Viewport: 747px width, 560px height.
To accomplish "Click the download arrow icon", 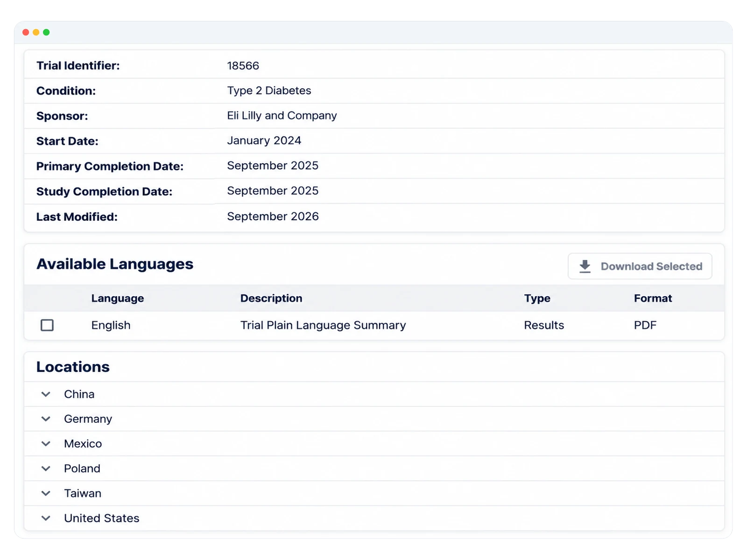I will click(585, 266).
